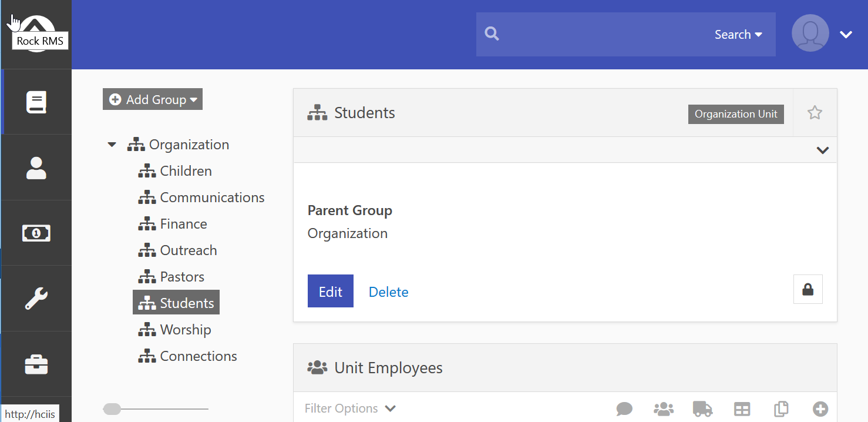Select the Communications group
The height and width of the screenshot is (422, 868).
coord(201,197)
